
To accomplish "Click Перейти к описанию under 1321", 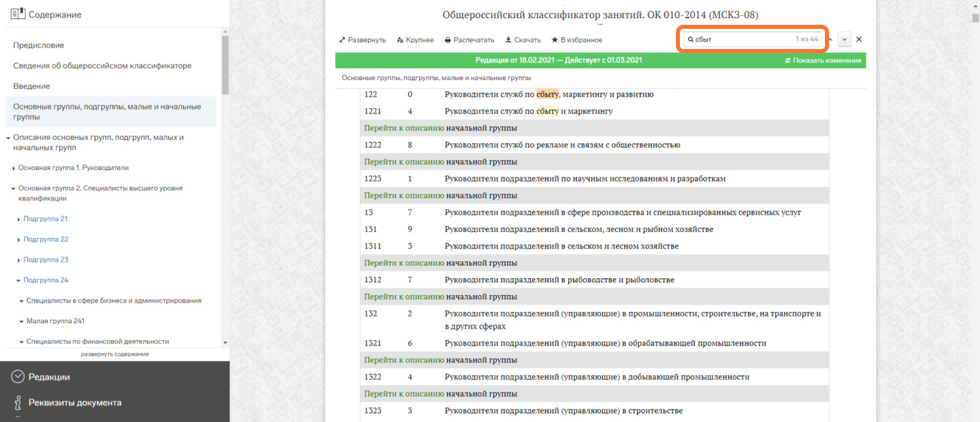I will (x=404, y=360).
